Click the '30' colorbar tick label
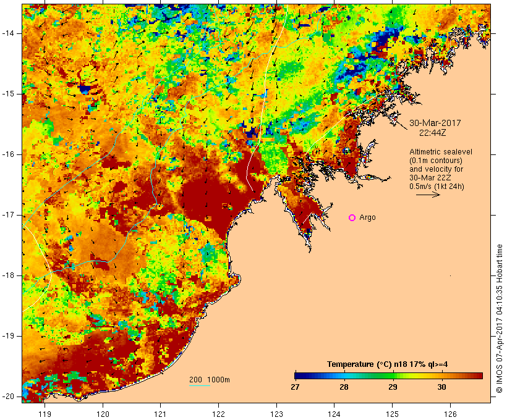 (x=441, y=387)
